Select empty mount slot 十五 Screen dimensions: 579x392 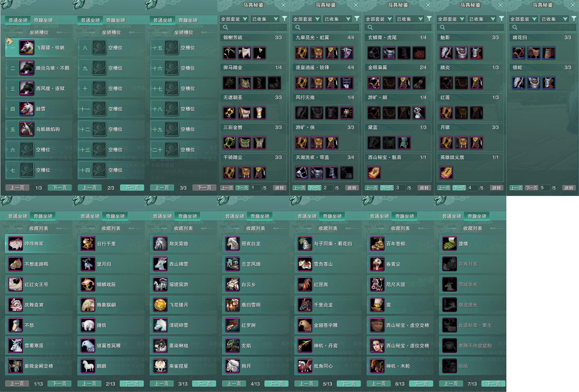click(183, 47)
